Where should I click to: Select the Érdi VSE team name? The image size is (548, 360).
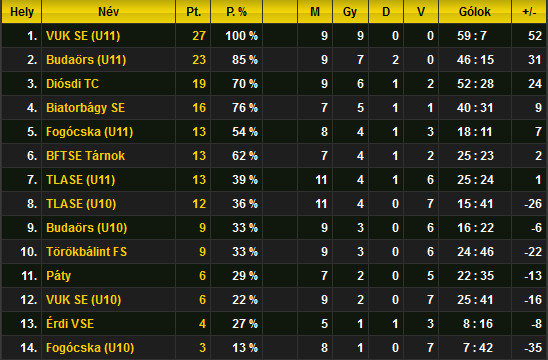point(70,324)
